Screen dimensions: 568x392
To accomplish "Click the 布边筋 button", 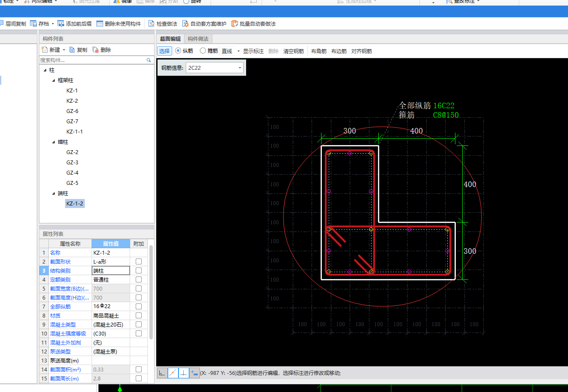I will (339, 51).
